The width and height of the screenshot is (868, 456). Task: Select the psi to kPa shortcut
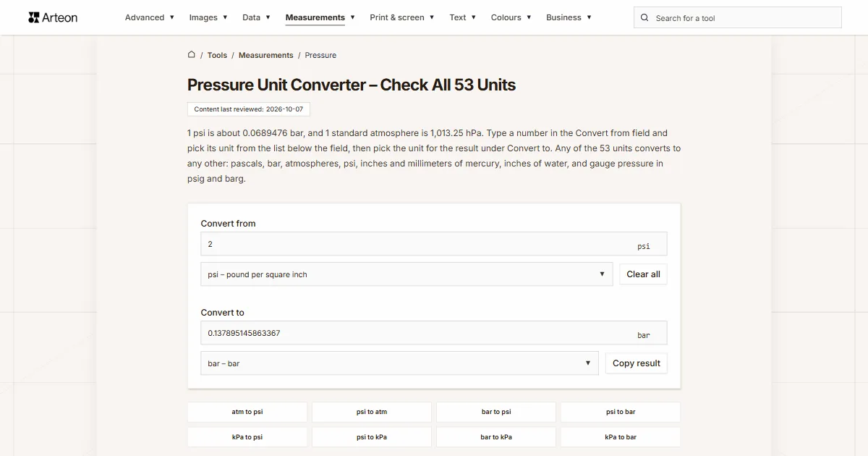(372, 437)
